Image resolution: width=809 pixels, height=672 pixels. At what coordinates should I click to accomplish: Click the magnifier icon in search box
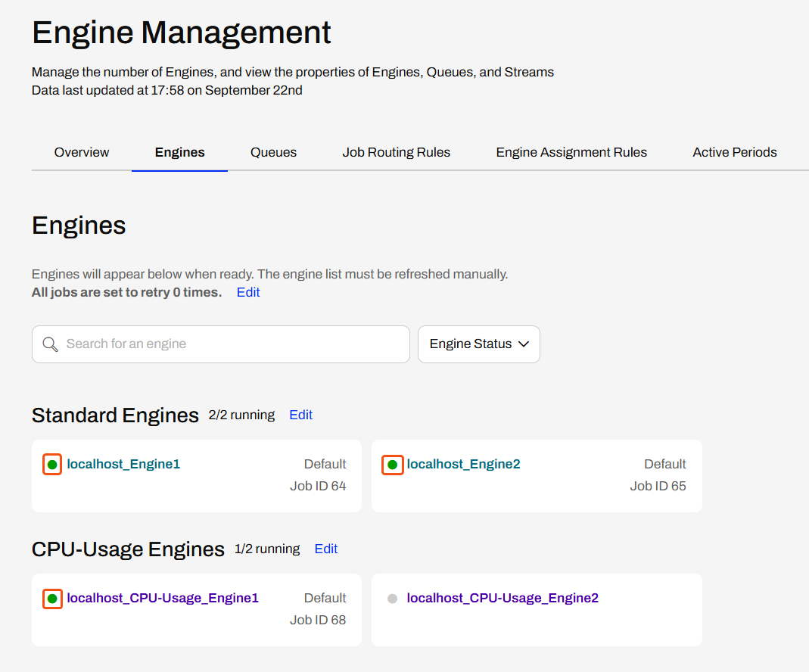(50, 344)
